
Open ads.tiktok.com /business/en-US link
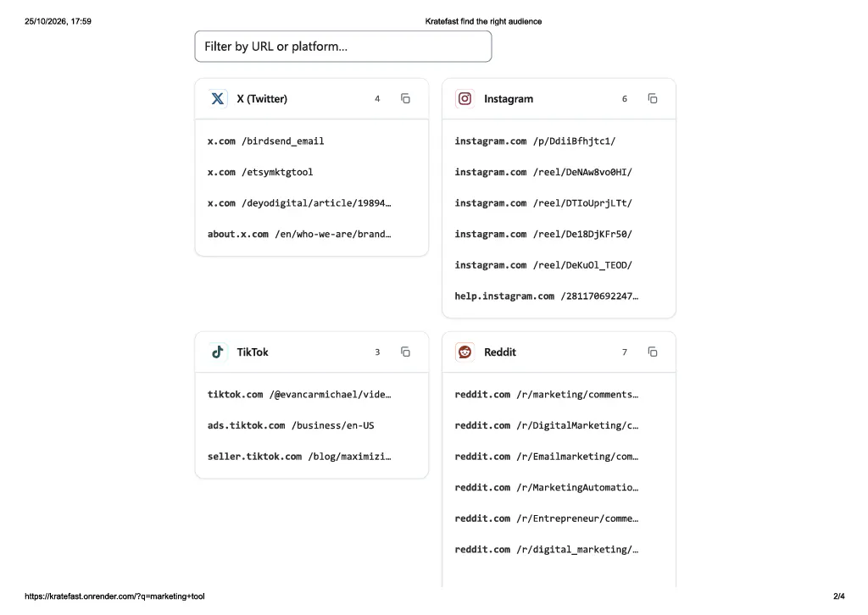[x=291, y=425]
